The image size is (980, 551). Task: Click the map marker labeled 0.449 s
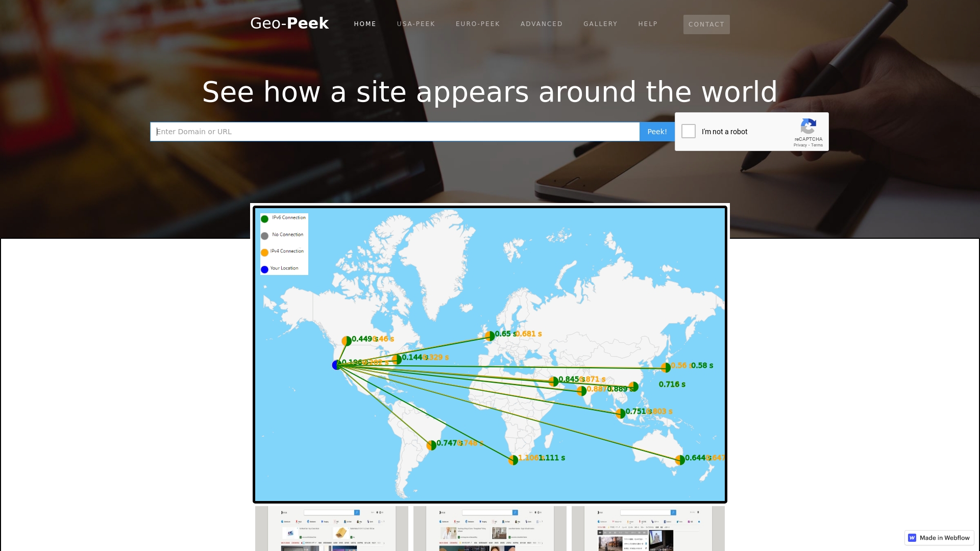pos(347,341)
